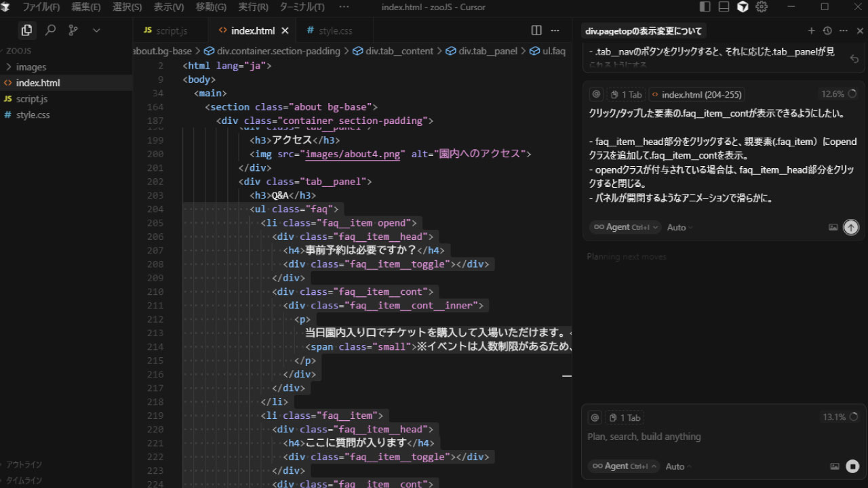
Task: Open the Search view icon
Action: tap(50, 30)
